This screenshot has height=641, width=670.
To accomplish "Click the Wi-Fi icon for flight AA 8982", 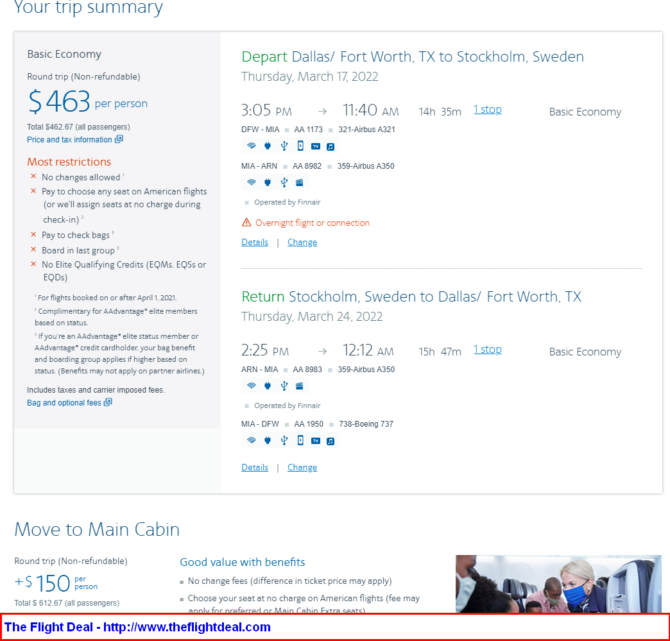I will 251,182.
